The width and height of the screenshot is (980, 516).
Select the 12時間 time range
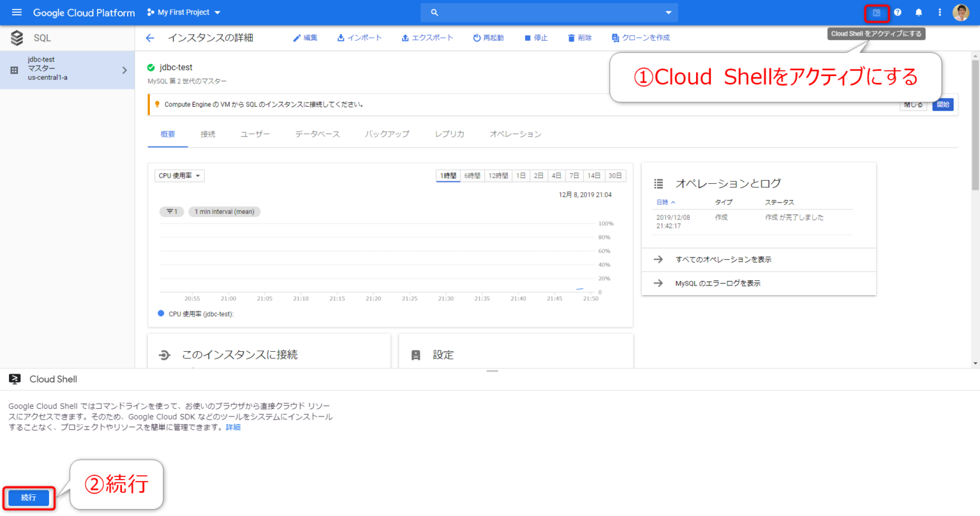pyautogui.click(x=498, y=176)
